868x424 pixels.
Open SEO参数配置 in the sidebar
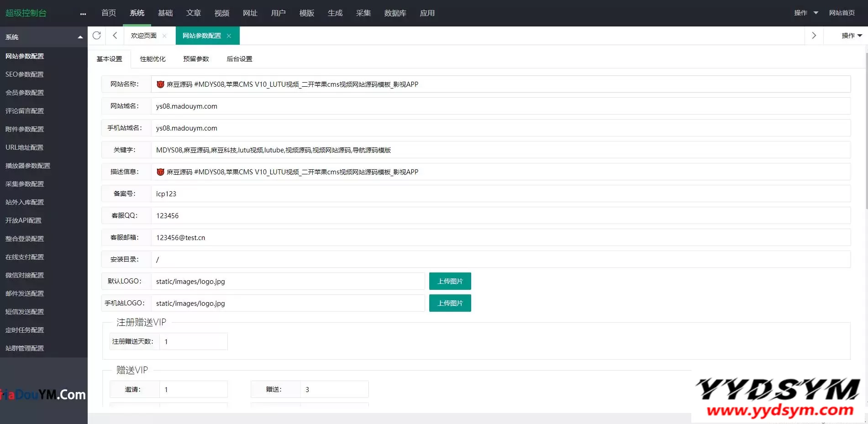(x=25, y=74)
